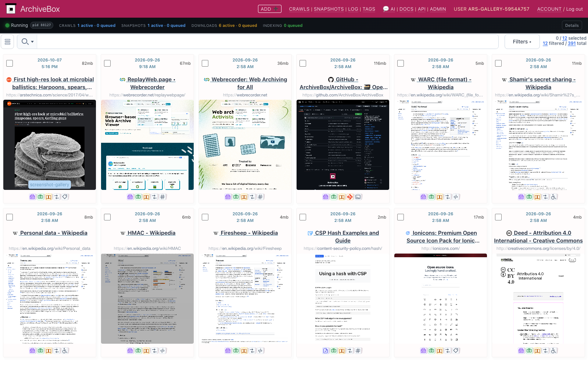Screen dimensions: 588x368
Task: Open the Firesheep - Wikipedia title link
Action: [249, 233]
